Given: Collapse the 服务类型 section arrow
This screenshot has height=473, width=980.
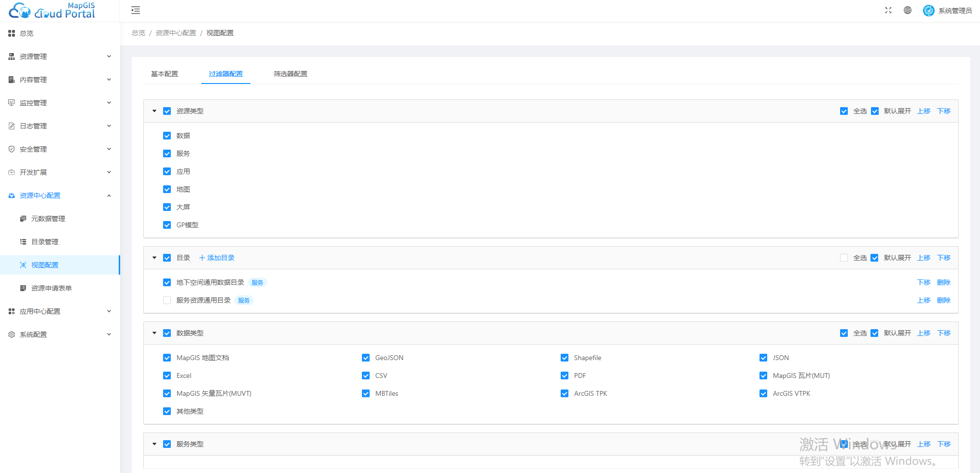Looking at the screenshot, I should point(154,444).
